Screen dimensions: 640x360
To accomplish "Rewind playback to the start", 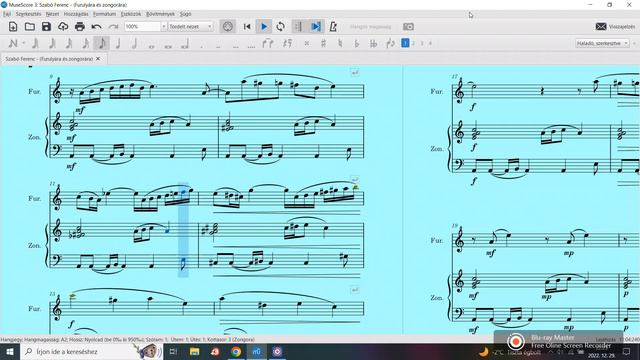I will click(x=247, y=27).
